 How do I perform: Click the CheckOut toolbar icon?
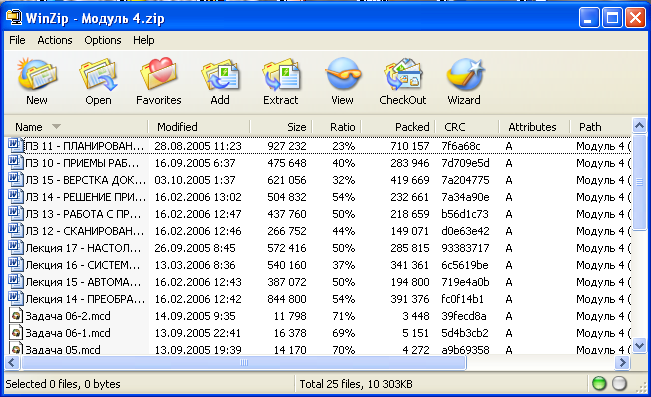pos(403,75)
